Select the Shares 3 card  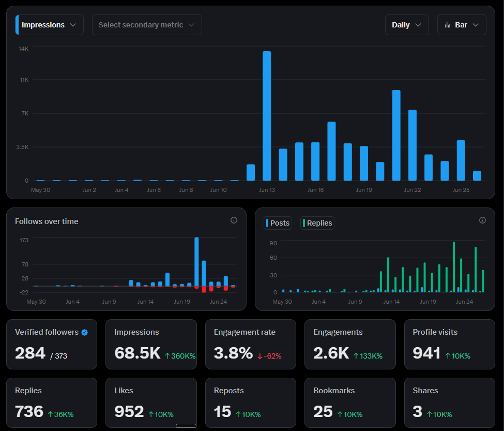(x=450, y=403)
